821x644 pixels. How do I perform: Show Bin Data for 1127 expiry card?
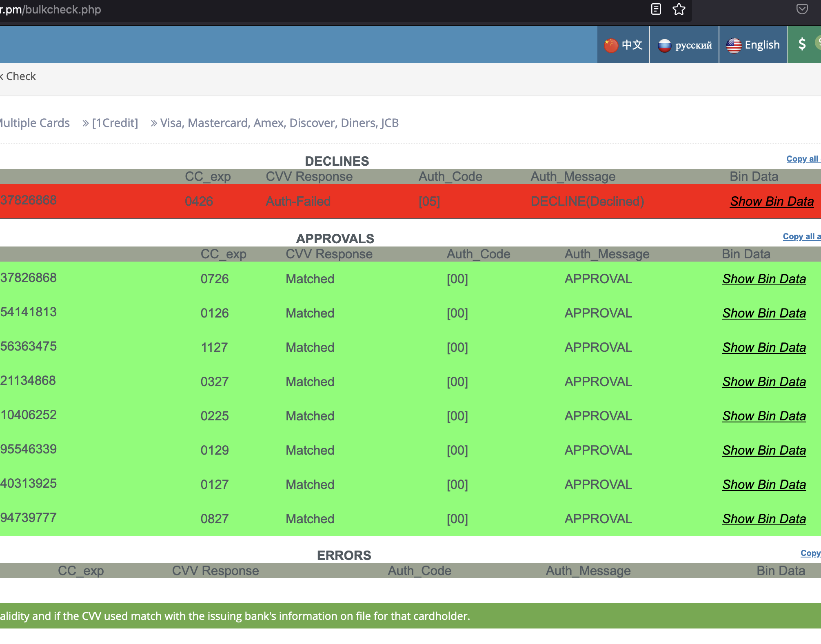pyautogui.click(x=764, y=348)
